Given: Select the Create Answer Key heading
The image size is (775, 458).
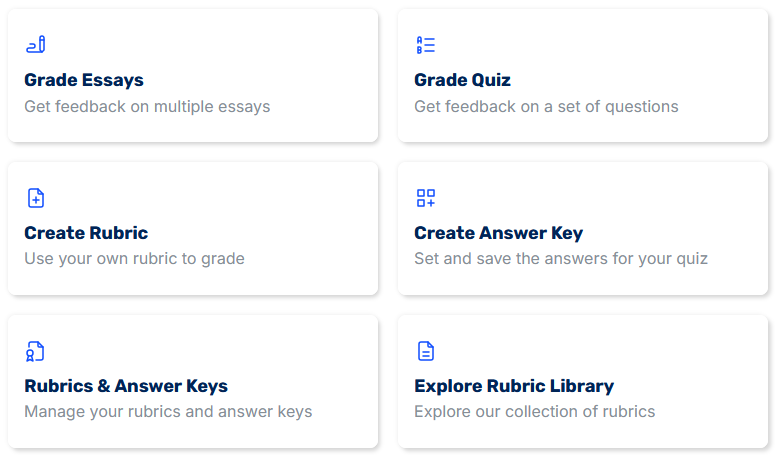Looking at the screenshot, I should [x=498, y=233].
